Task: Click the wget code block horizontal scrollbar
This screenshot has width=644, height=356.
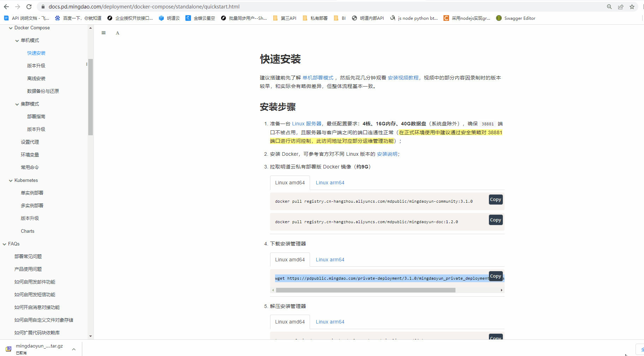Action: pyautogui.click(x=366, y=290)
